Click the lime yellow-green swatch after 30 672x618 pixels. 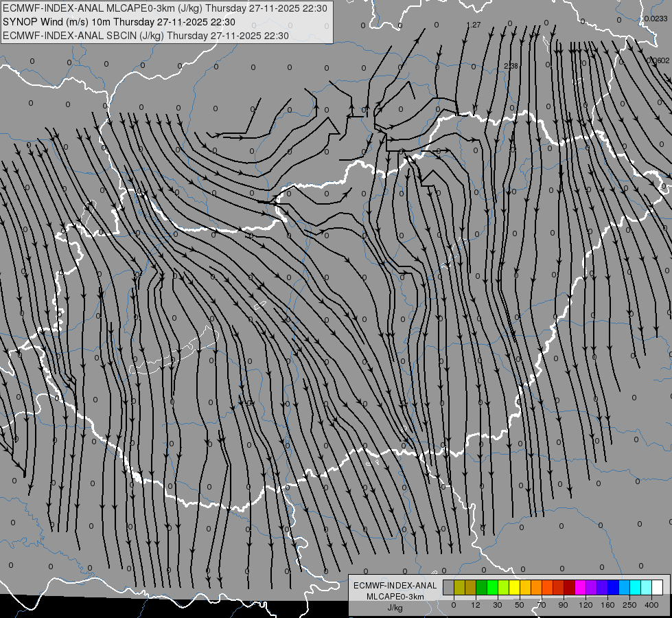(504, 587)
